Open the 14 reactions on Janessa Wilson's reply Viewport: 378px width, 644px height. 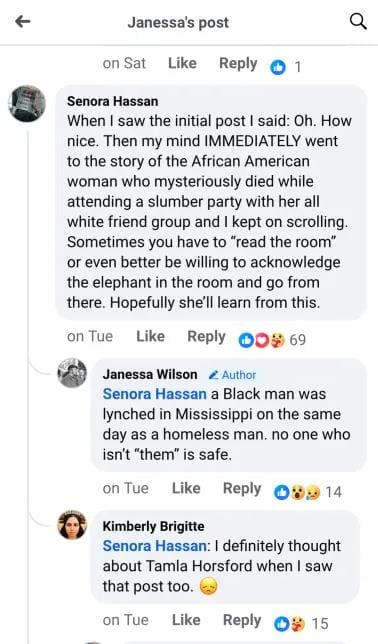pos(308,492)
